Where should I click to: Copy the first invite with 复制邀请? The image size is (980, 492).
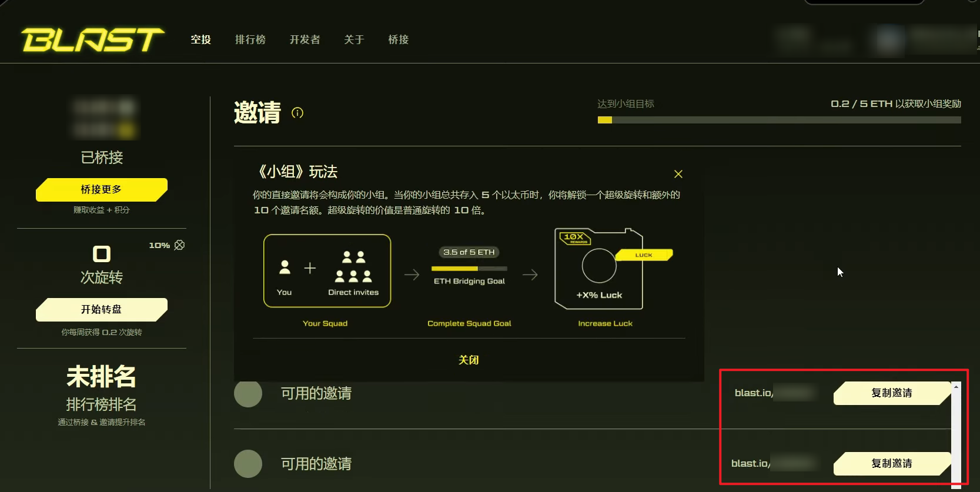[892, 393]
